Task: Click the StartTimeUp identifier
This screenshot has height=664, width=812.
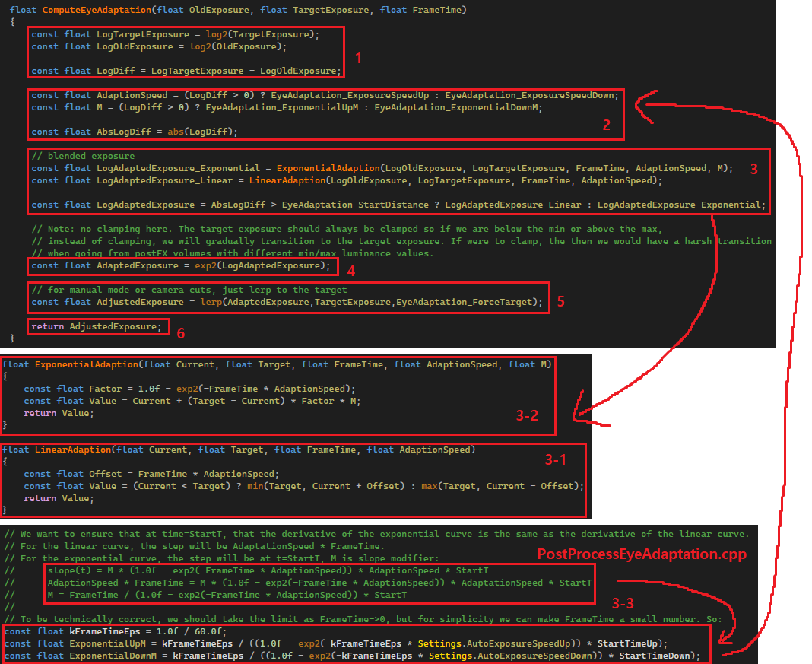Action: point(628,643)
